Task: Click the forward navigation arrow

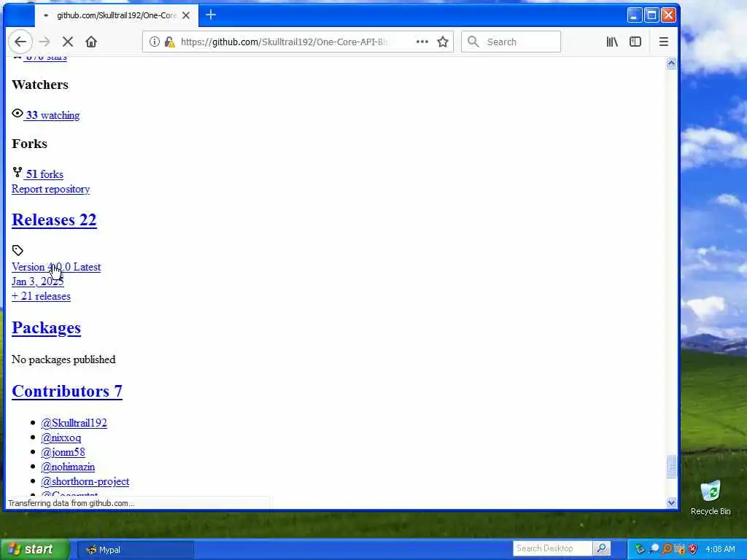Action: [x=44, y=42]
